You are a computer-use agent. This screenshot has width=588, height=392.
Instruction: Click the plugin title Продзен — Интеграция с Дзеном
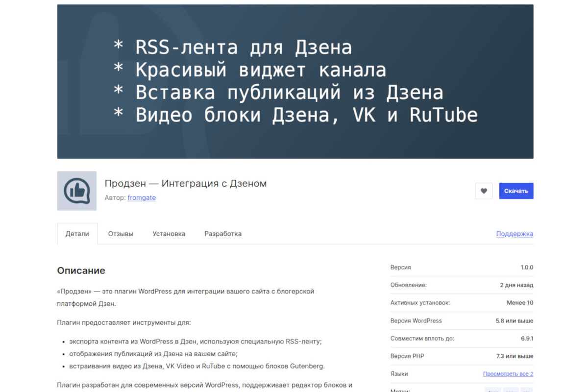click(x=186, y=184)
